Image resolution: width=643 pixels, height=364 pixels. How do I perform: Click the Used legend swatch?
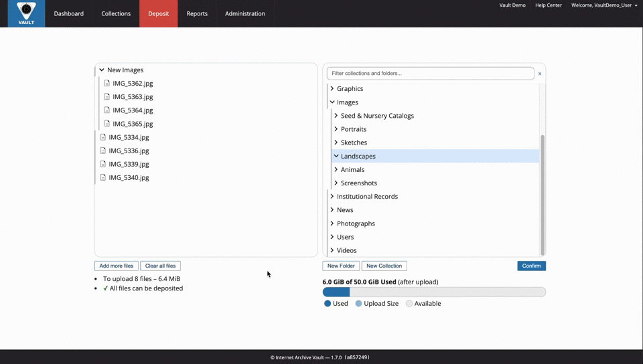click(328, 303)
